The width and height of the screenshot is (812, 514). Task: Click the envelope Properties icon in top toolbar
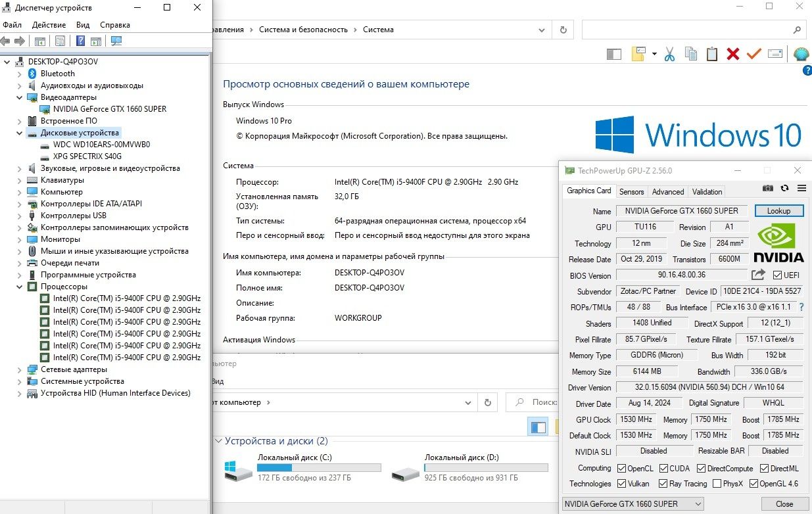point(775,54)
